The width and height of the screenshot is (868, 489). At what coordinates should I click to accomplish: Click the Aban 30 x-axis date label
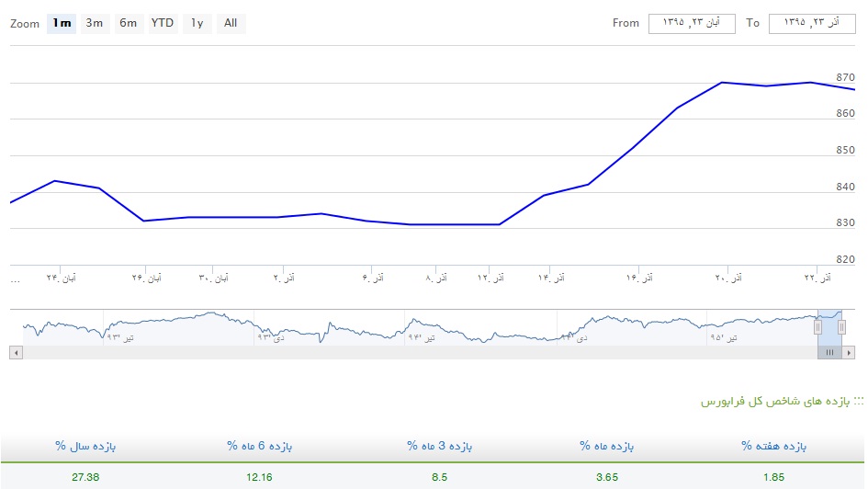pyautogui.click(x=214, y=278)
